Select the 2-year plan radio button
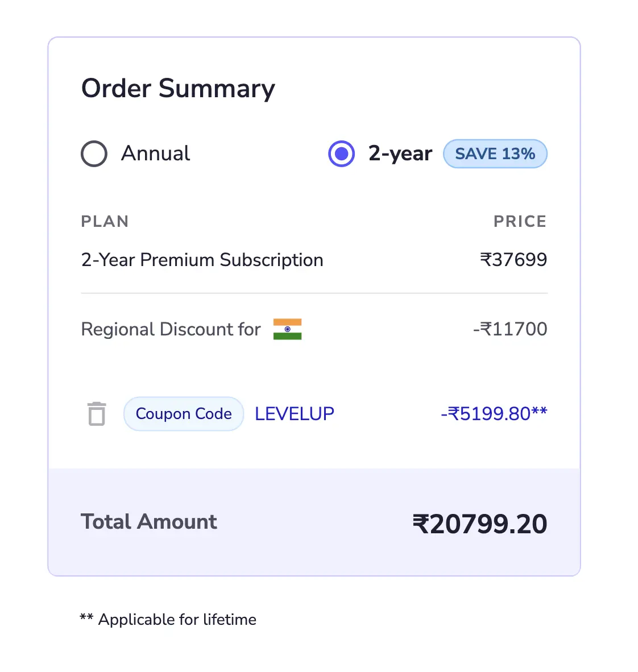Viewport: 638px width, 672px height. 341,154
